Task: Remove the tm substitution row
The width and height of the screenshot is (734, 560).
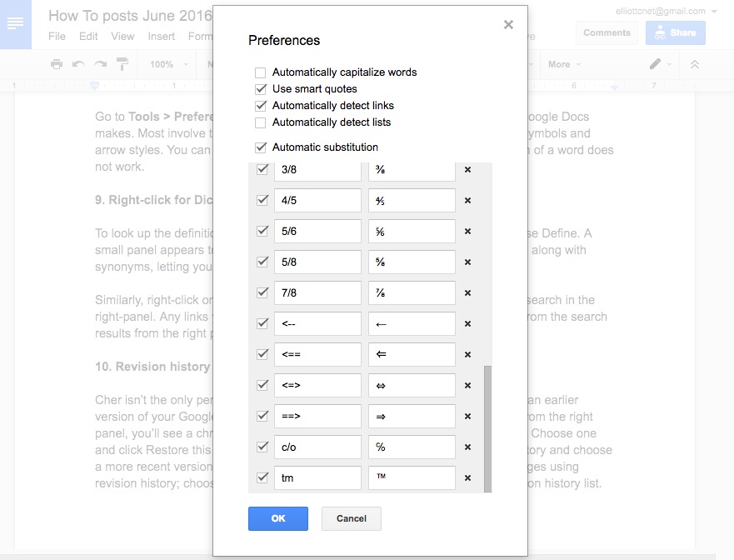Action: (x=467, y=477)
